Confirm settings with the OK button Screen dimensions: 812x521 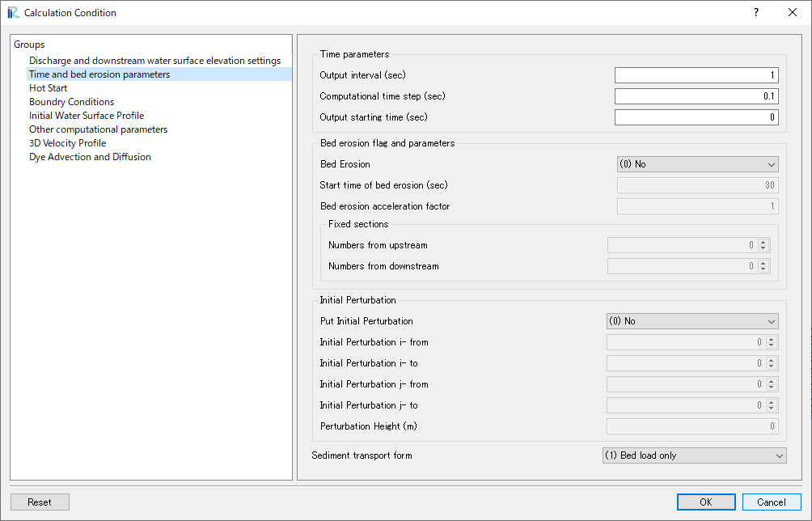(706, 502)
